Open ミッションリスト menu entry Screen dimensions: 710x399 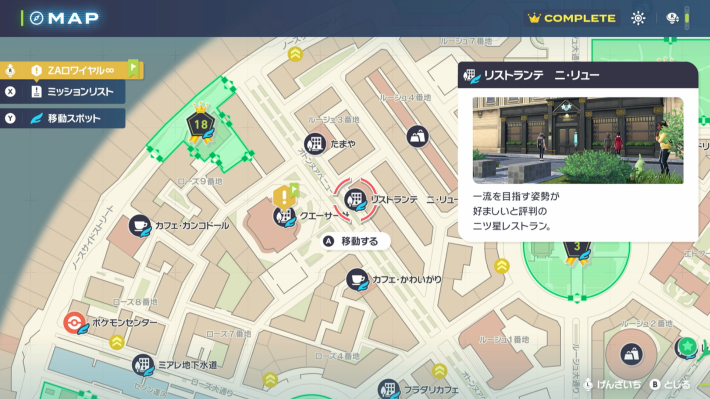point(62,92)
